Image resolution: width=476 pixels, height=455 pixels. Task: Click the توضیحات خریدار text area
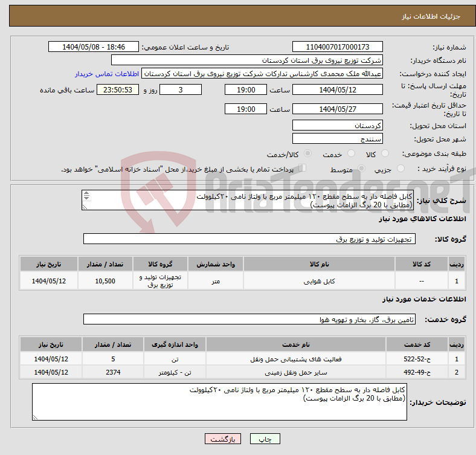(219, 402)
